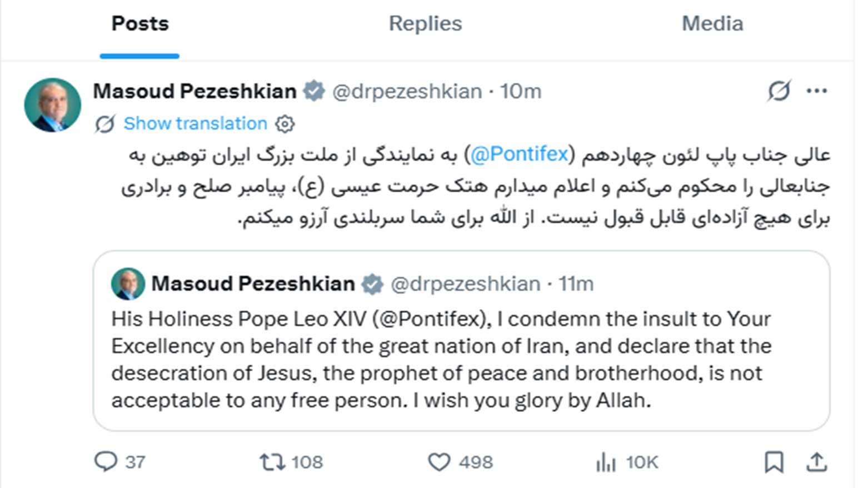Image resolution: width=868 pixels, height=488 pixels.
Task: Switch to the Media tab
Action: [x=712, y=24]
